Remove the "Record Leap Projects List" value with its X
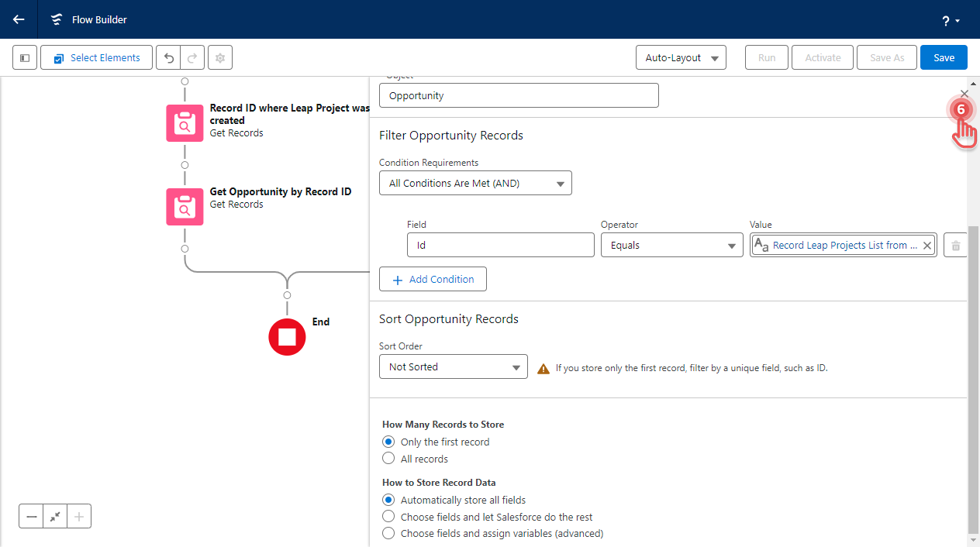Screen dimensions: 980x547 (927, 245)
